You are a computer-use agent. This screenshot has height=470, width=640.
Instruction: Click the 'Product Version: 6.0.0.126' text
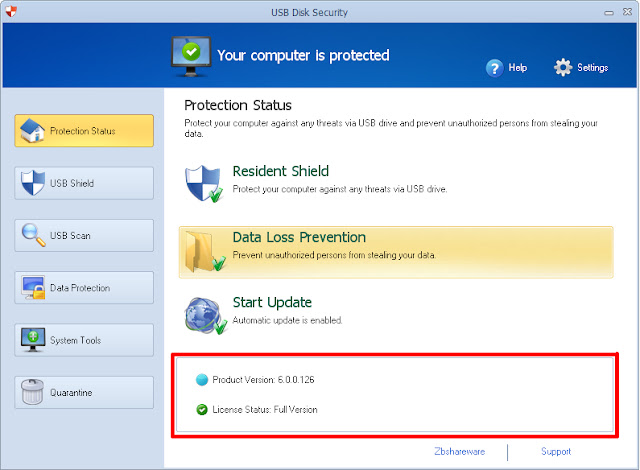click(x=263, y=380)
